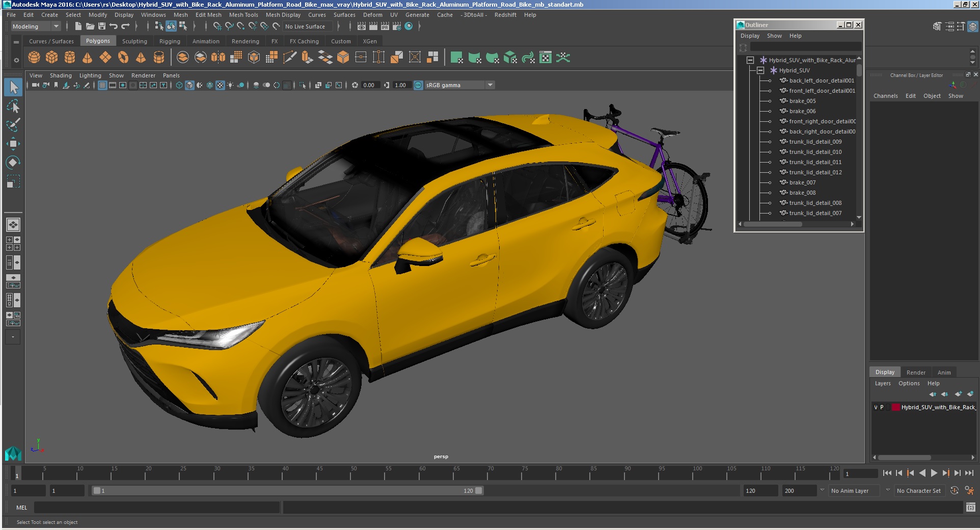Collapse the Hybrid_SUV_with_Bike_Rack node in Outliner
Viewport: 980px width, 530px height.
pos(750,60)
